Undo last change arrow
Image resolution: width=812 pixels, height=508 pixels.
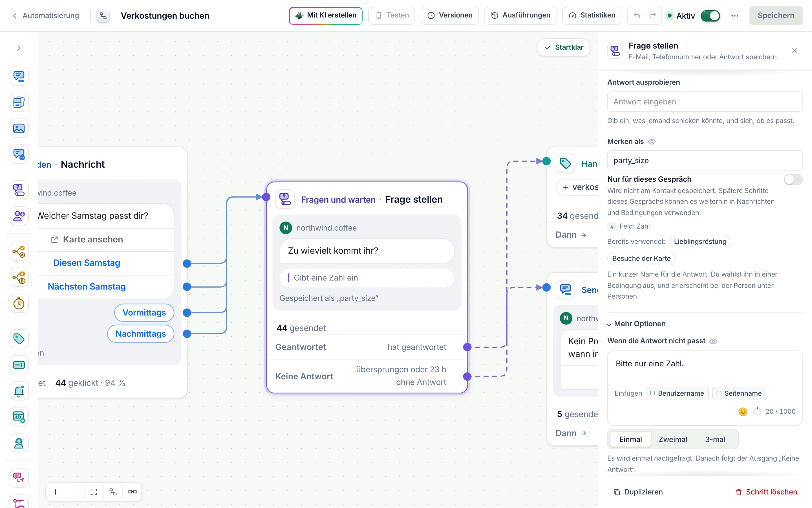coord(637,16)
